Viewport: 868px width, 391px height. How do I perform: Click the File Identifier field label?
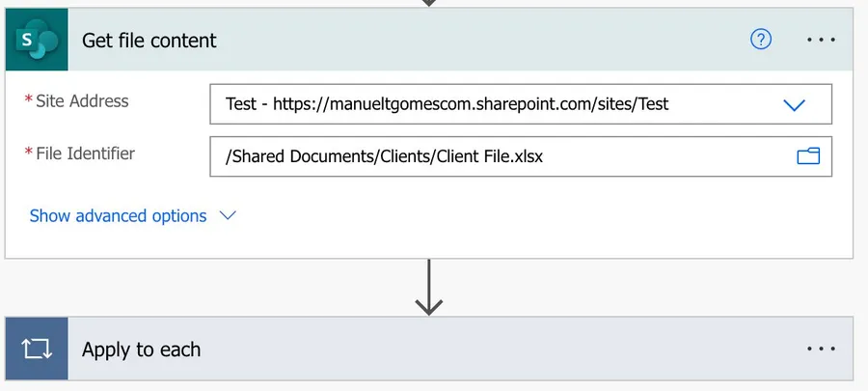(85, 154)
